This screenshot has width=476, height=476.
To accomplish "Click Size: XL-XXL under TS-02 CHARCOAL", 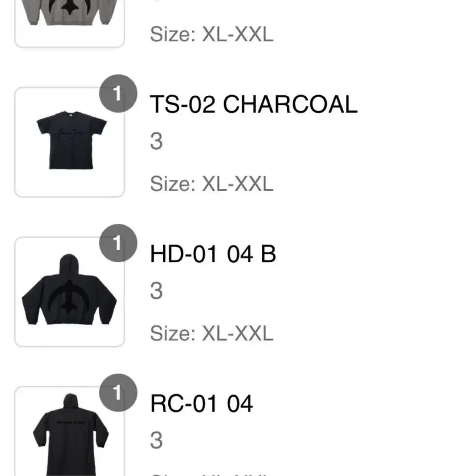I will click(212, 184).
